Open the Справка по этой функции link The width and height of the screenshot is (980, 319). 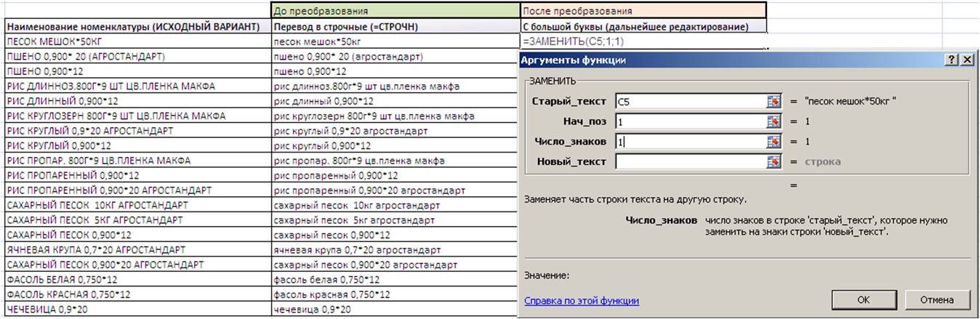coord(582,300)
